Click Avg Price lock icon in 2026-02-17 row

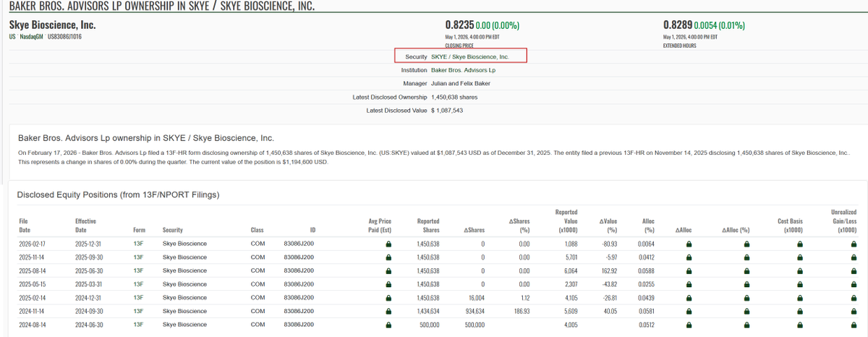[388, 244]
